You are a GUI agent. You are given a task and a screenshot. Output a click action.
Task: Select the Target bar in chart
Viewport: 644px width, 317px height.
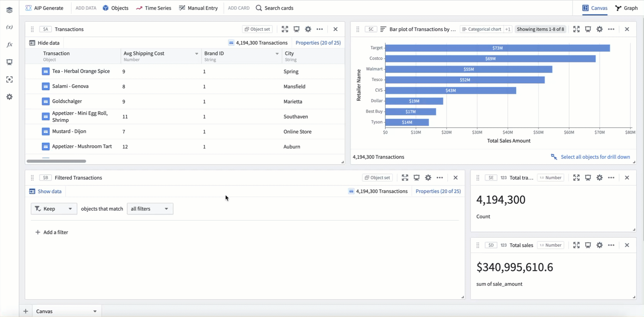pyautogui.click(x=498, y=48)
